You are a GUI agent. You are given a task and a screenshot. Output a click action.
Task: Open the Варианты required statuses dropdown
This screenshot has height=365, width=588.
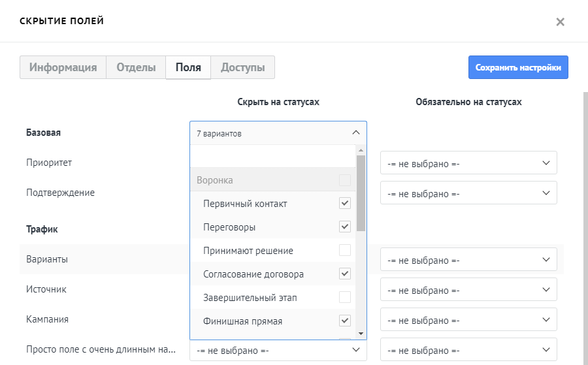click(468, 260)
